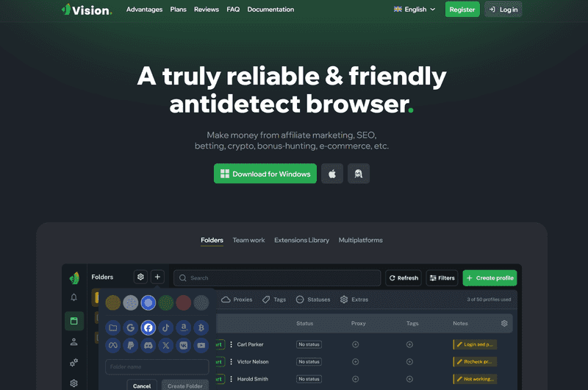Click the green Register button
Viewport: 588px width, 390px height.
coord(462,10)
